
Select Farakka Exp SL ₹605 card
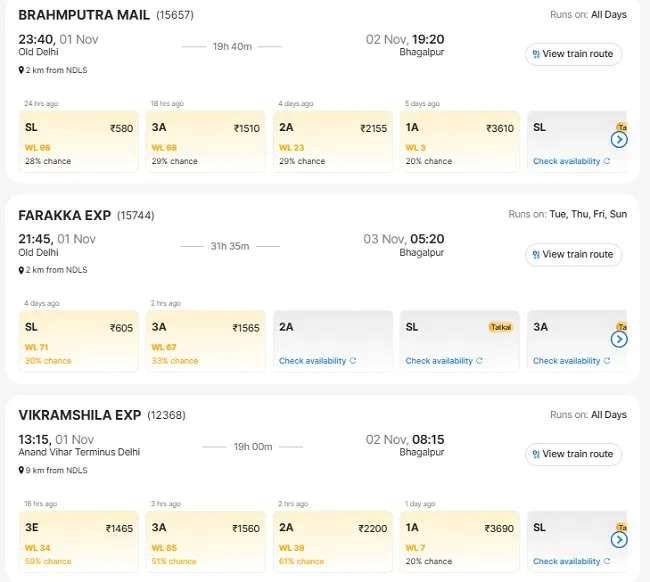point(79,341)
